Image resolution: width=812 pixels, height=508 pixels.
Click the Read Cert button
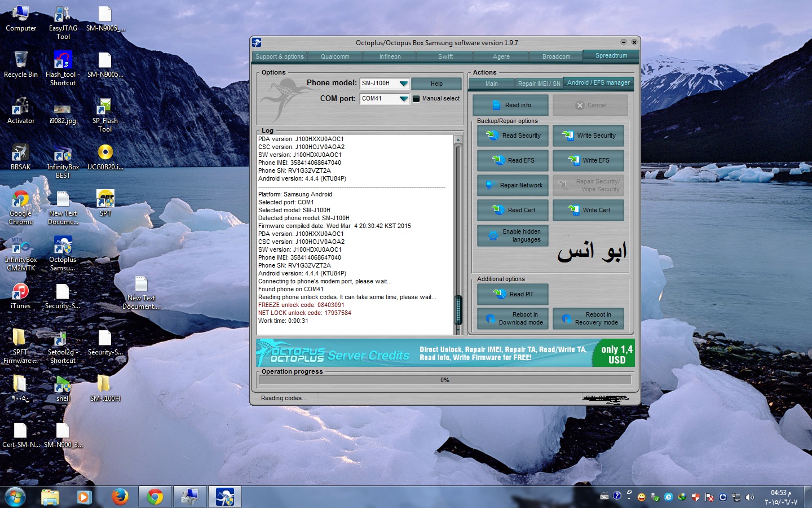(x=513, y=210)
